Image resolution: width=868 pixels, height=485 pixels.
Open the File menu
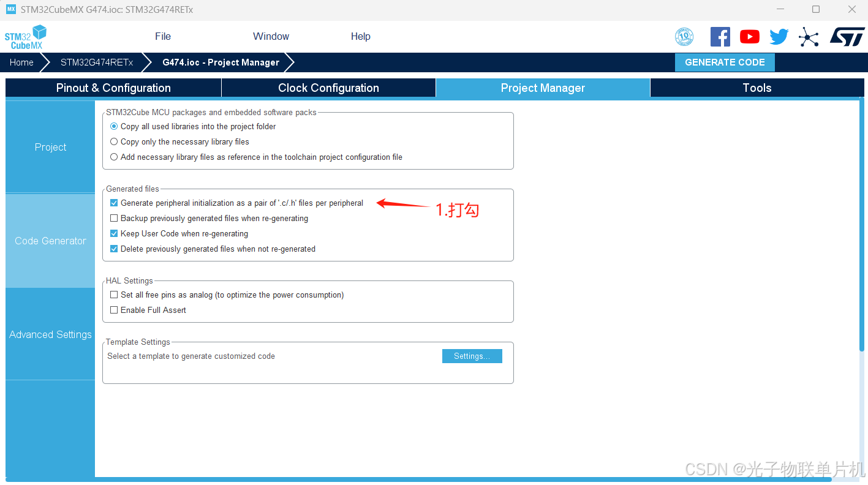(163, 37)
